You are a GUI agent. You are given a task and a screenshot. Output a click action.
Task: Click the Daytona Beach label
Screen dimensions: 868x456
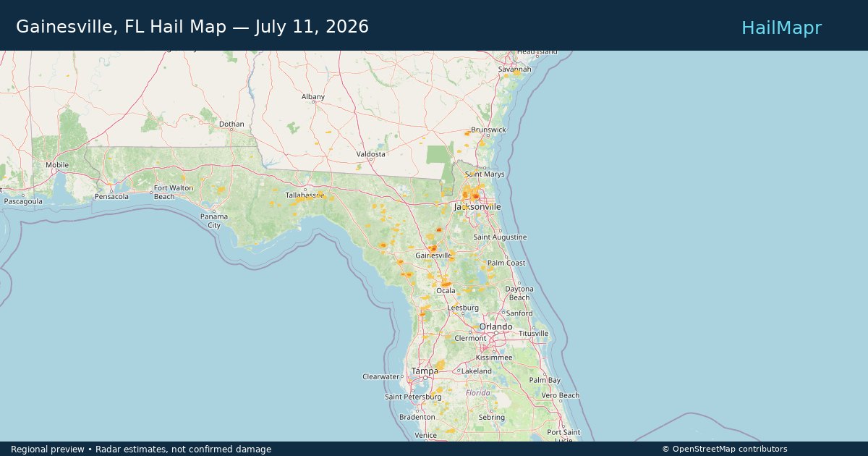point(519,293)
